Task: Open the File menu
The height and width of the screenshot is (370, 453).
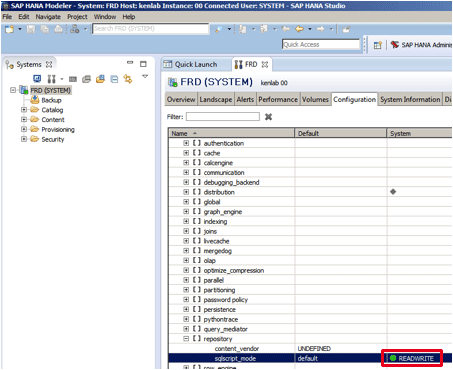Action: pos(7,17)
